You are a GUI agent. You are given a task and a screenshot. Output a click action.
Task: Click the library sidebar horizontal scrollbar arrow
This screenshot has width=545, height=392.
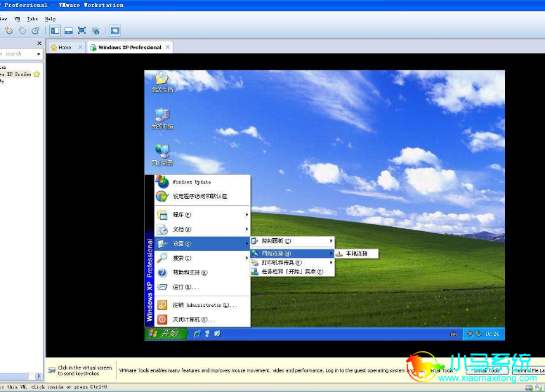tap(38, 376)
